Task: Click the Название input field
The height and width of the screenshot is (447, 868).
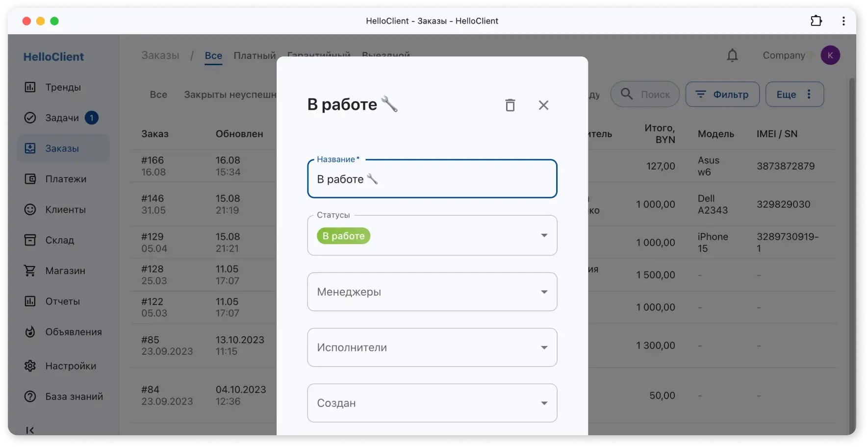Action: coord(432,179)
